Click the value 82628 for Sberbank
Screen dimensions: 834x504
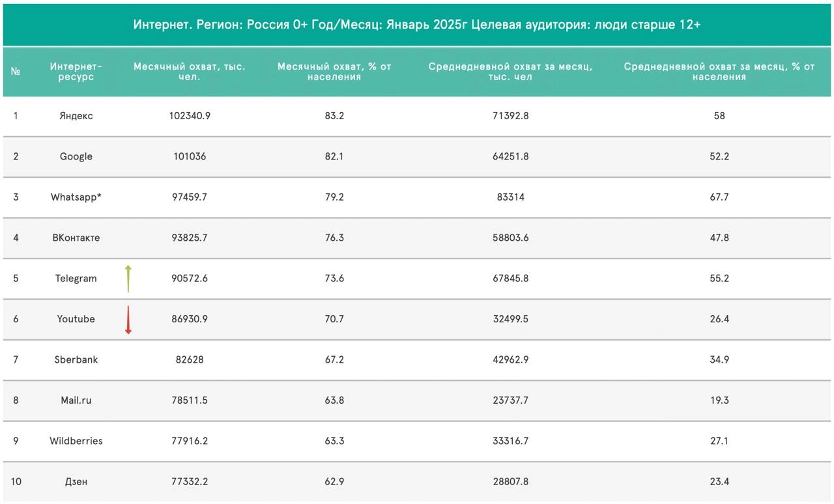pos(190,359)
